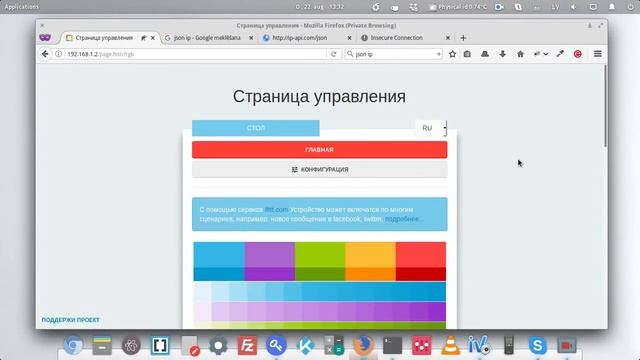Go to the Firefox home page icon
640x360 pixels.
tap(520, 54)
